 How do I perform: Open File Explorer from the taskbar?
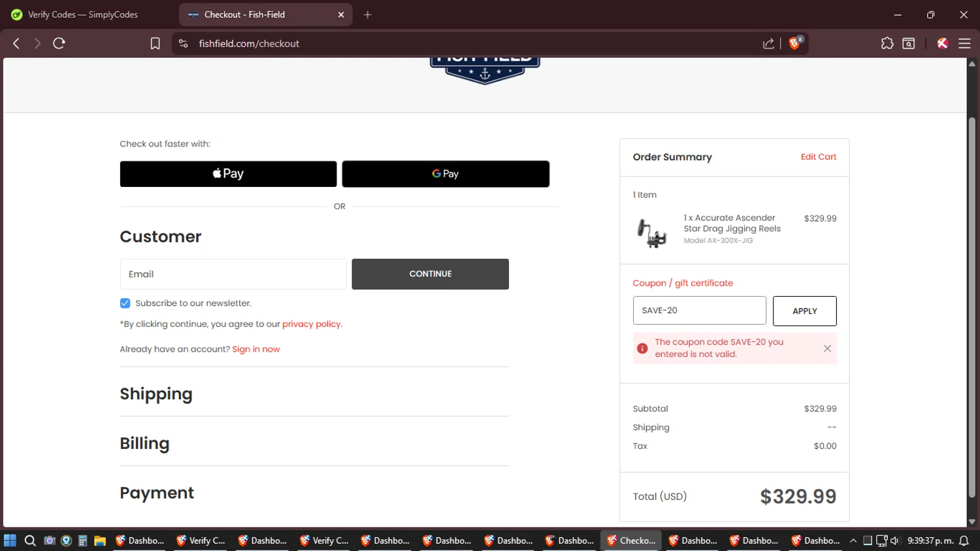(99, 541)
